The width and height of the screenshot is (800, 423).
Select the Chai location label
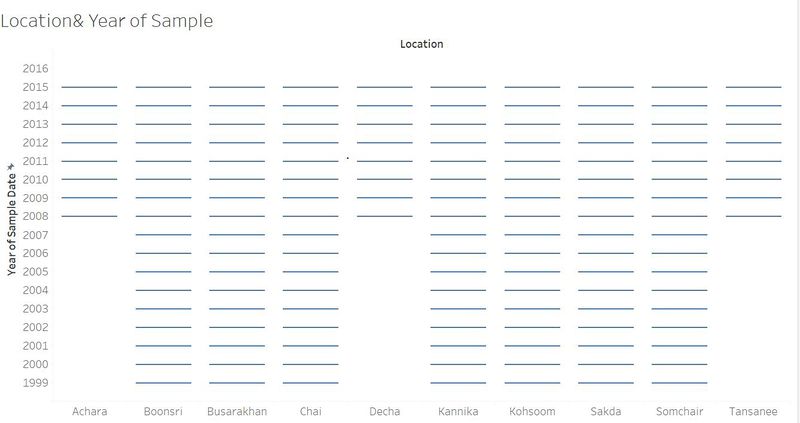point(311,411)
